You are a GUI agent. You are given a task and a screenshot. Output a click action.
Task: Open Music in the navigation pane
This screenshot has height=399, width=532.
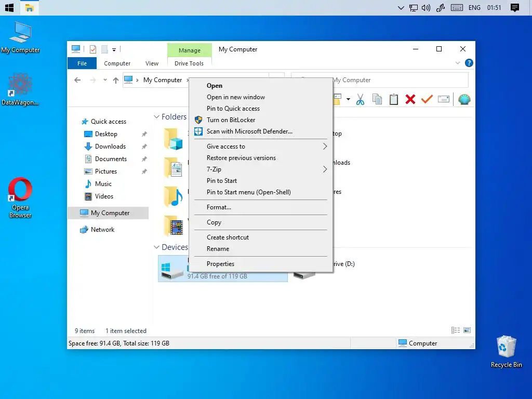[x=103, y=184]
